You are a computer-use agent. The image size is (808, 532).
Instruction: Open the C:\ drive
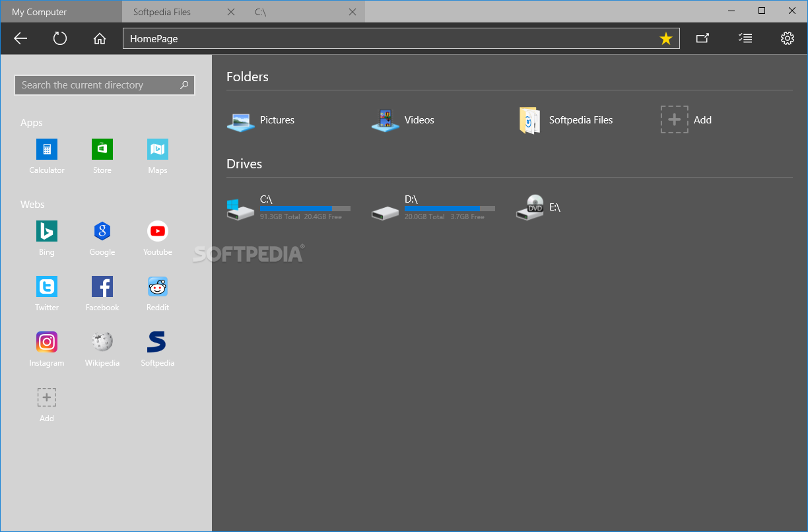288,207
